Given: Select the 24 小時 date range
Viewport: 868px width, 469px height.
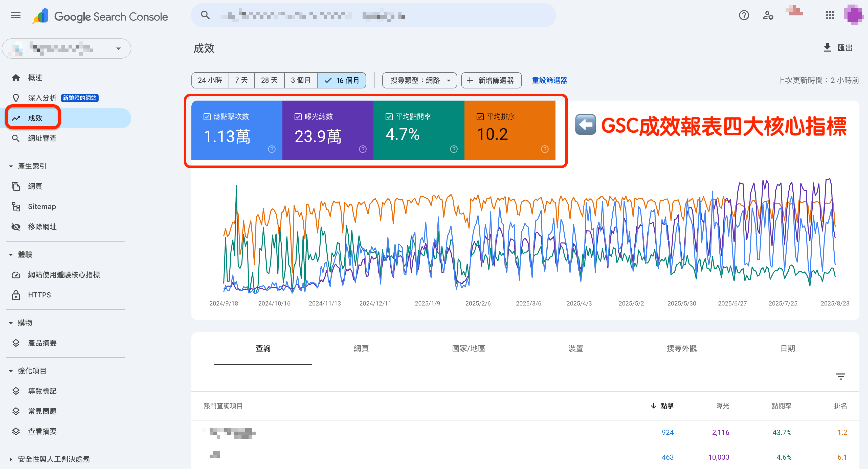Looking at the screenshot, I should (x=210, y=80).
